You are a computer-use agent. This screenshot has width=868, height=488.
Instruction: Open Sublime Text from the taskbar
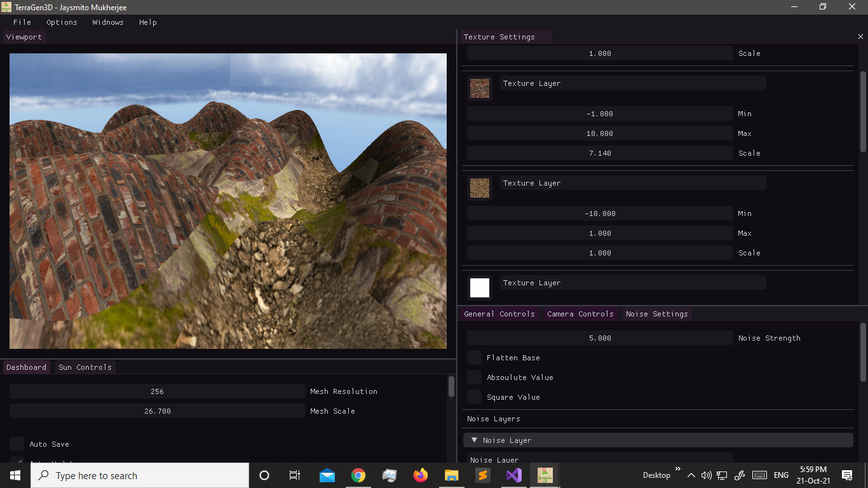click(483, 475)
